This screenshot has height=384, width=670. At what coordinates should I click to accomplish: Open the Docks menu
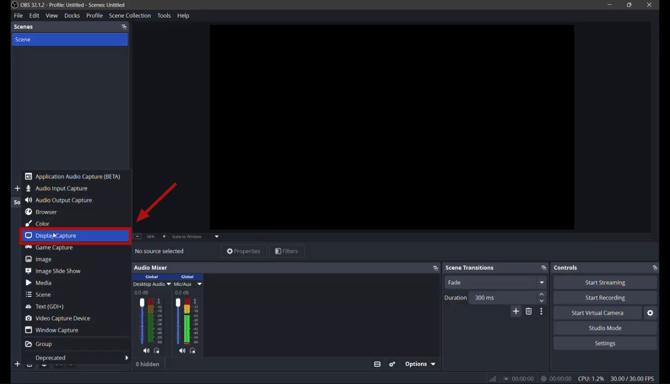tap(72, 15)
